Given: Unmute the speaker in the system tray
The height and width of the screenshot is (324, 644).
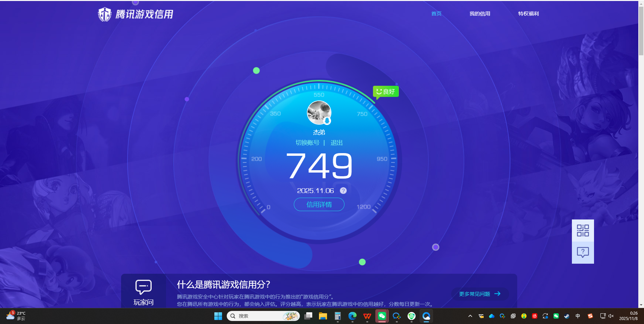Looking at the screenshot, I should pos(611,316).
